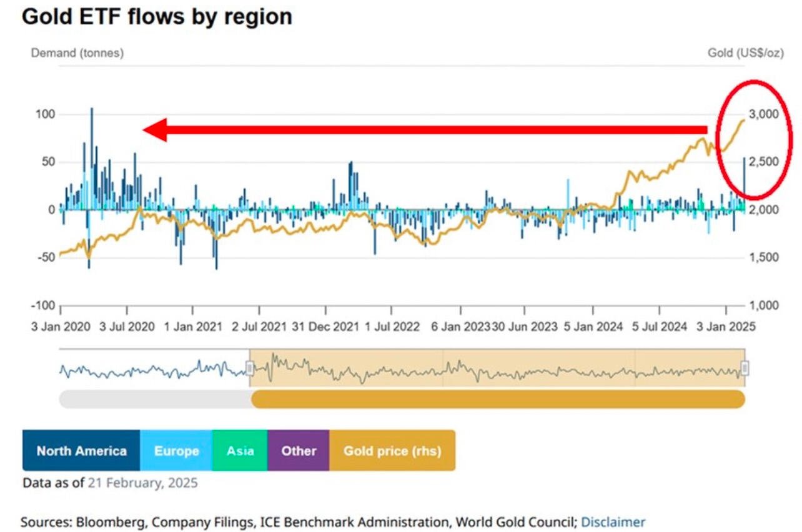
Task: Click the '31 Dec 2021' axis label
Action: click(x=325, y=327)
